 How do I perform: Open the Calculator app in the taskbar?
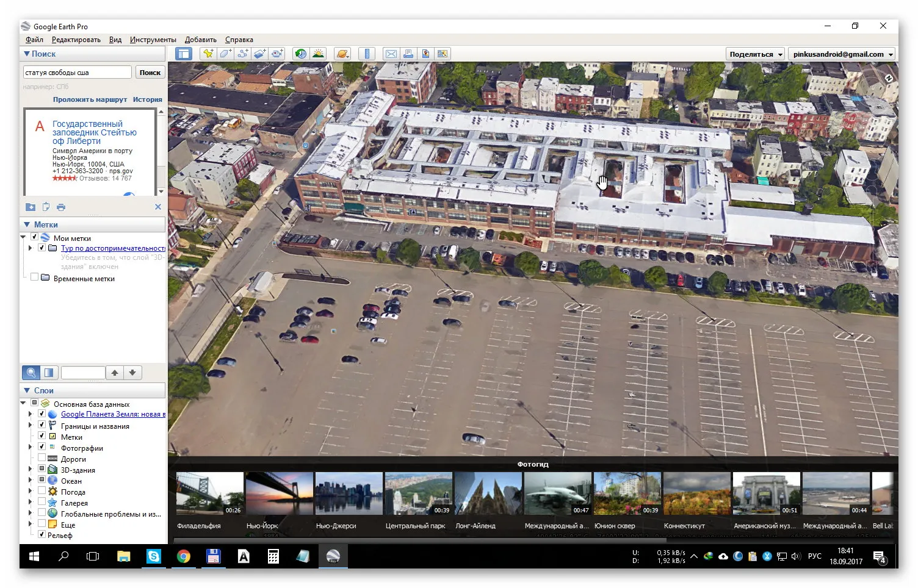click(273, 556)
